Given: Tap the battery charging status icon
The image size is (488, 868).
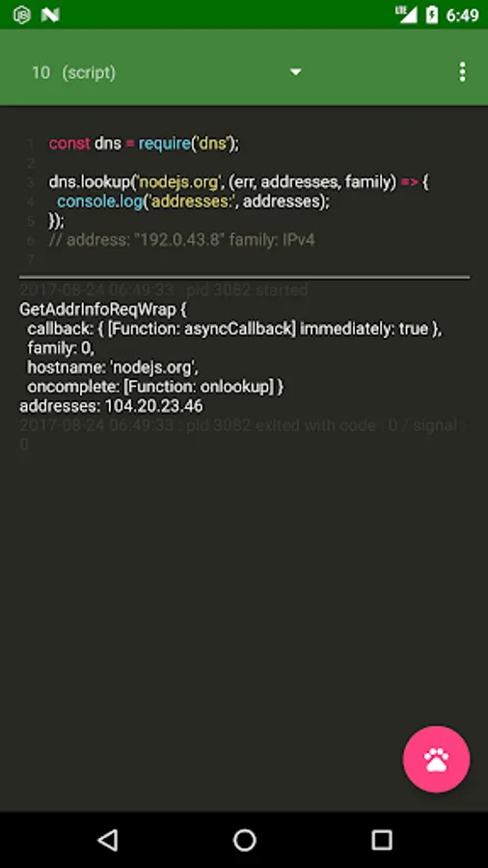Looking at the screenshot, I should point(431,14).
